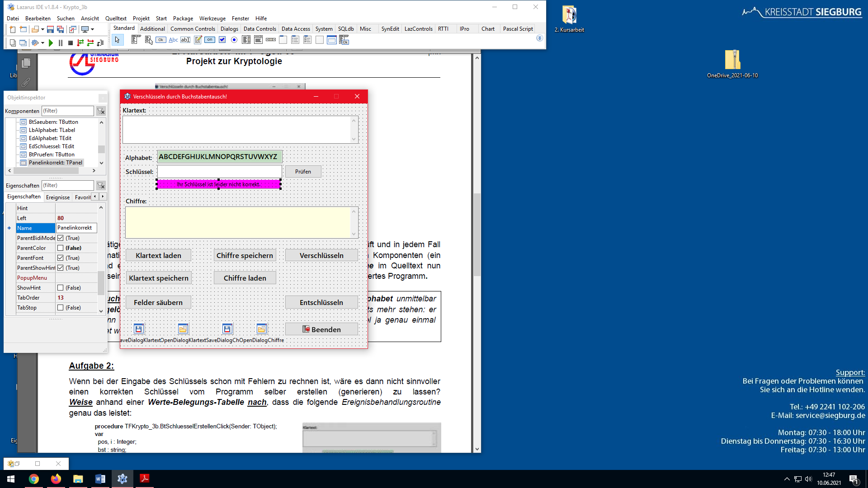Click the Save toolbar icon
This screenshot has width=868, height=488.
tap(50, 29)
